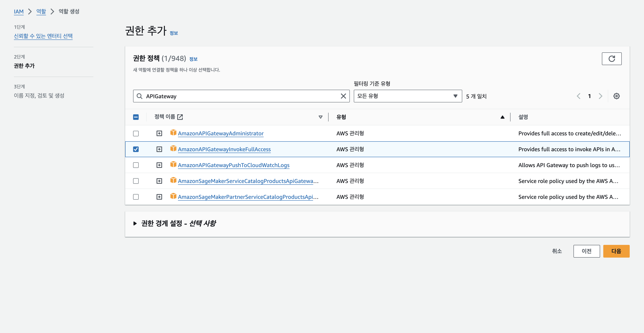Go to IAM breadcrumb

18,12
